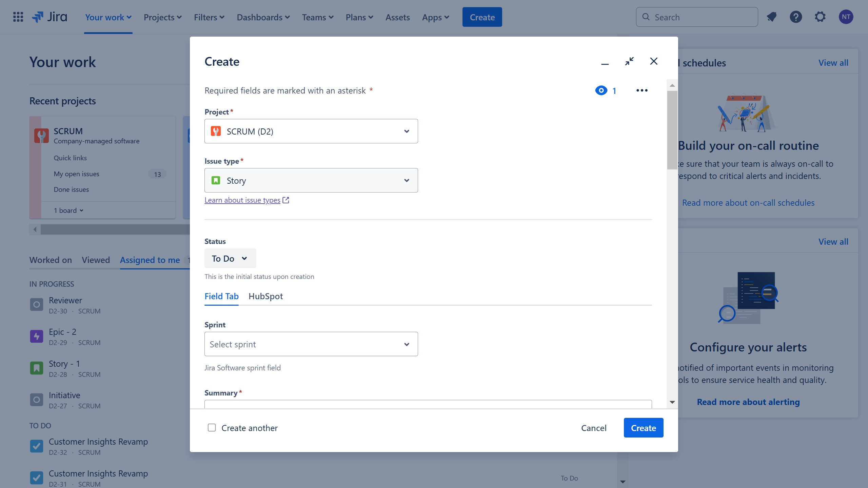Click the dialog vertical scrollbar thumb
Viewport: 868px width, 488px height.
click(672, 130)
